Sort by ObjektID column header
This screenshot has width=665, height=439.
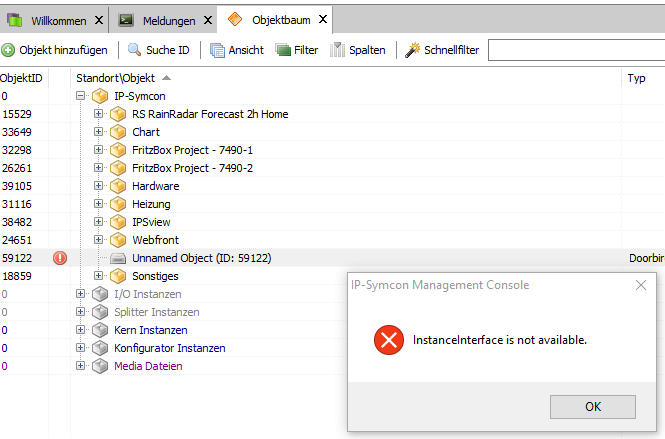(x=21, y=78)
